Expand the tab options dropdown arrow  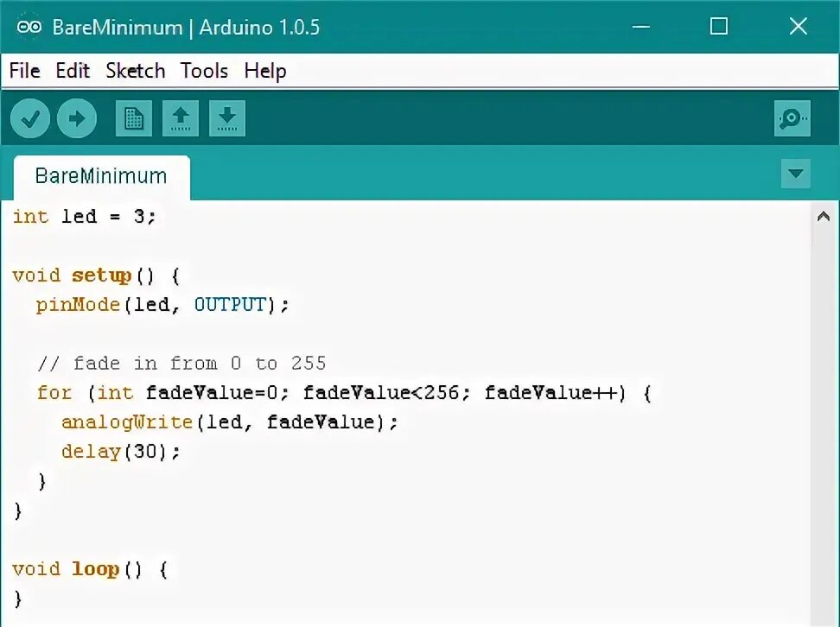(796, 174)
